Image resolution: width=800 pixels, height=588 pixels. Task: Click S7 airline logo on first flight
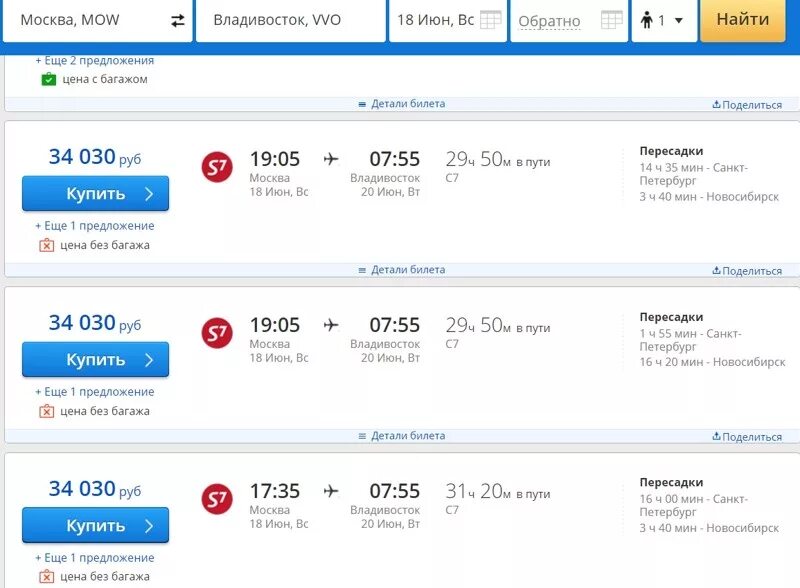[x=217, y=167]
